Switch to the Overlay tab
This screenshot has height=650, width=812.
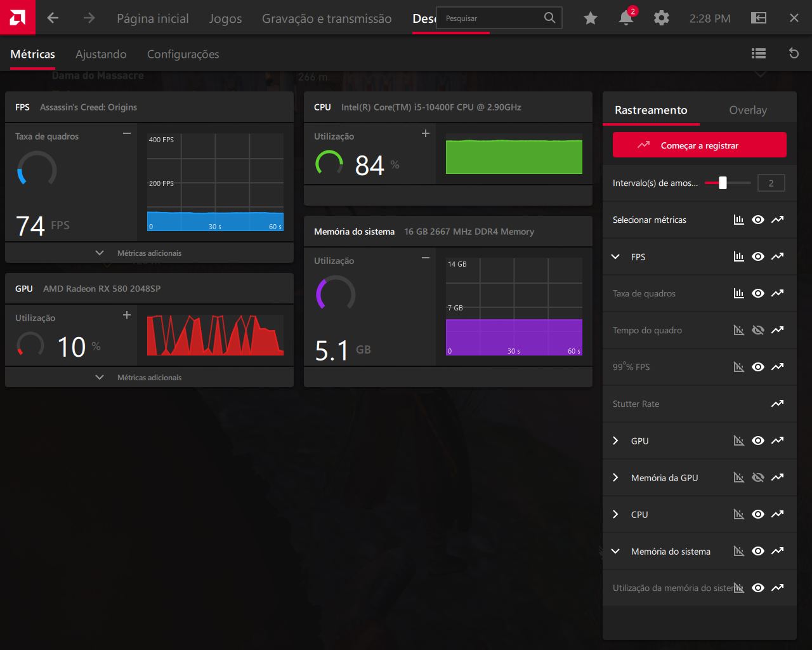coord(748,110)
